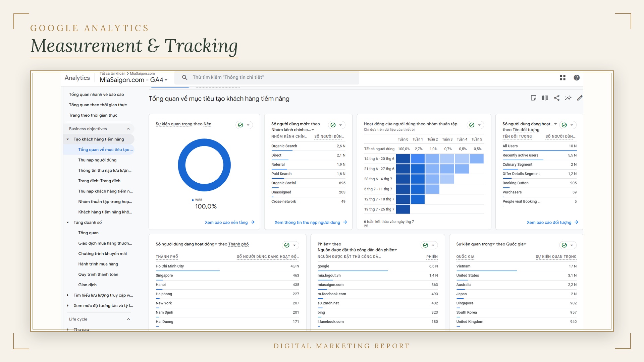Viewport: 644px width, 362px height.
Task: Select Trang đích: Trang đích report
Action: pyautogui.click(x=99, y=181)
